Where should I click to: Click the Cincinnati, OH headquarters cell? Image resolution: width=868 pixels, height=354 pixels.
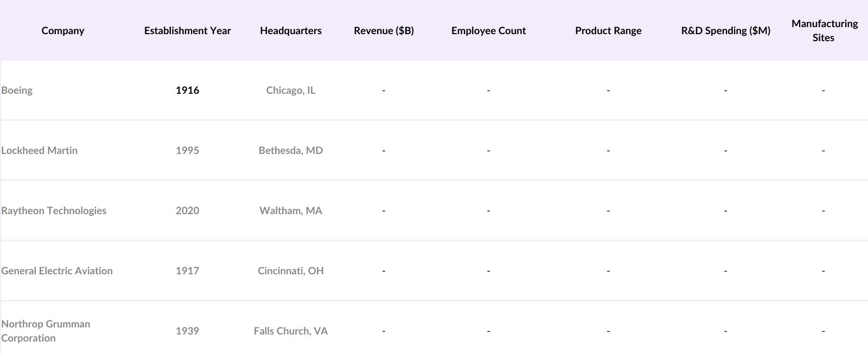[291, 271]
